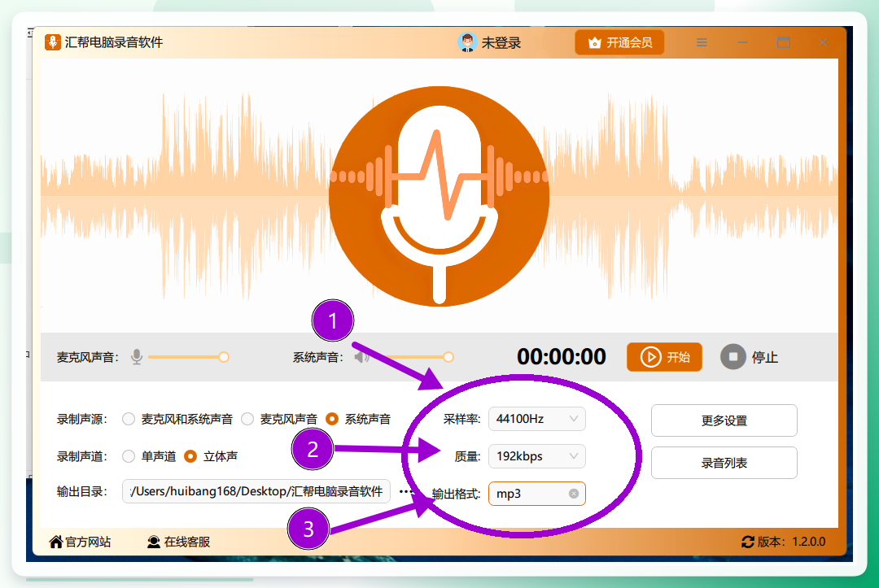Open the 录音列表 recording list

click(724, 463)
